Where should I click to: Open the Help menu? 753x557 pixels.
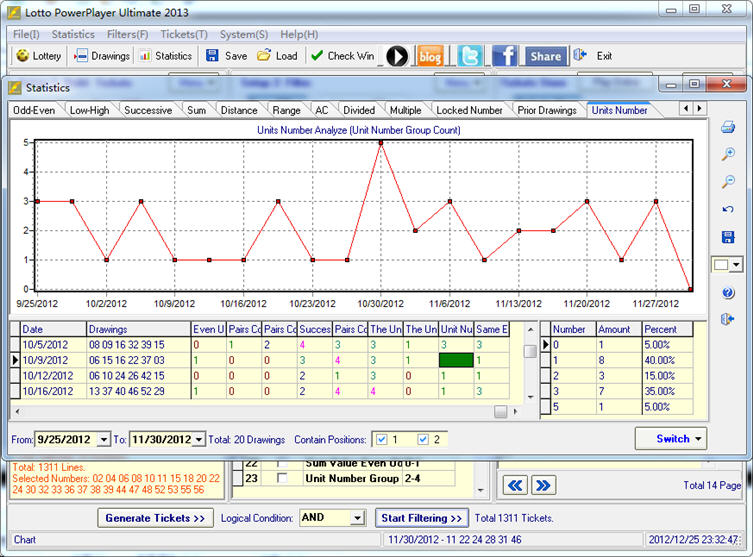coord(299,35)
